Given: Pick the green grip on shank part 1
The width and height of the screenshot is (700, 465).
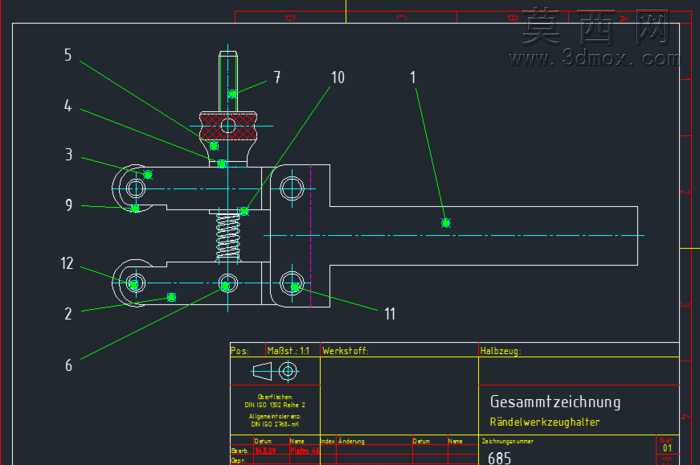Looking at the screenshot, I should pos(446,223).
